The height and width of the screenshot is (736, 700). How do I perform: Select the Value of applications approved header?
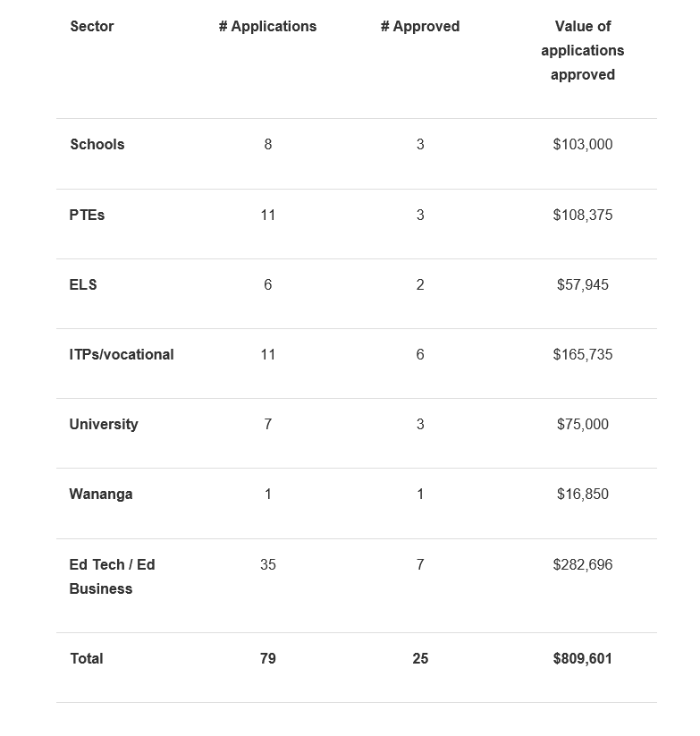pyautogui.click(x=583, y=50)
